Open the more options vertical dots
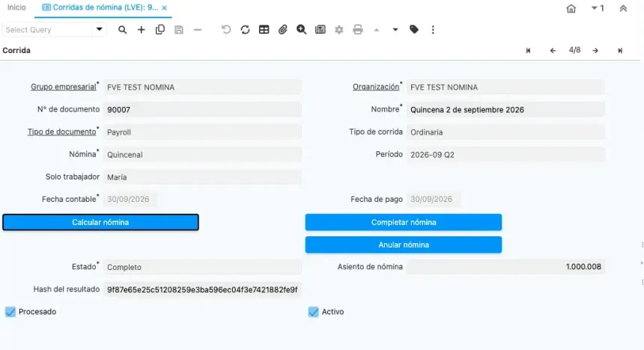 [433, 30]
